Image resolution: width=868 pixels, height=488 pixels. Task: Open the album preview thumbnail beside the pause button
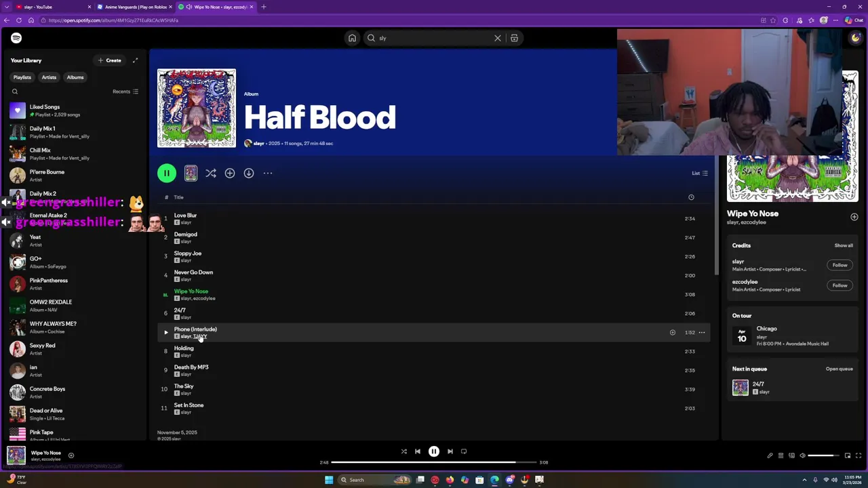[191, 174]
